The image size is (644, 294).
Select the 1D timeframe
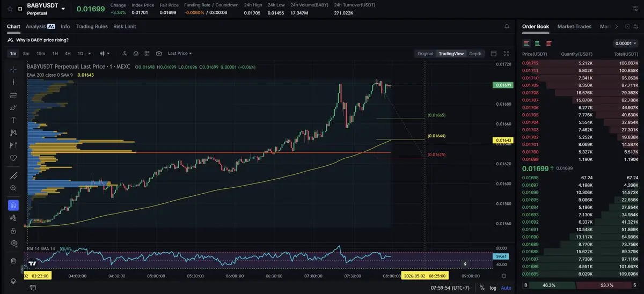(80, 53)
